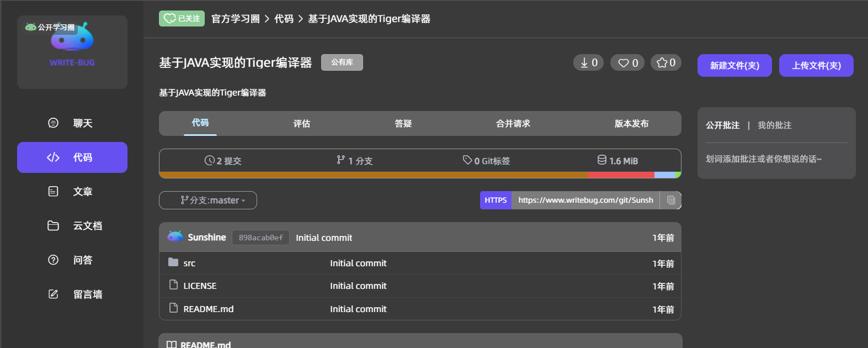Viewport: 868px width, 348px height.
Task: Switch to the evaluation (评估) tab
Action: click(301, 123)
